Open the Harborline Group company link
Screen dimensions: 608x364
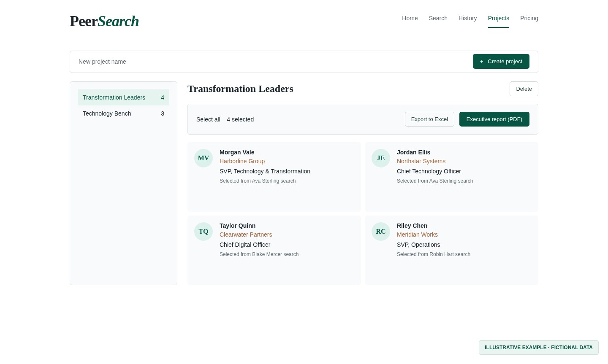242,161
